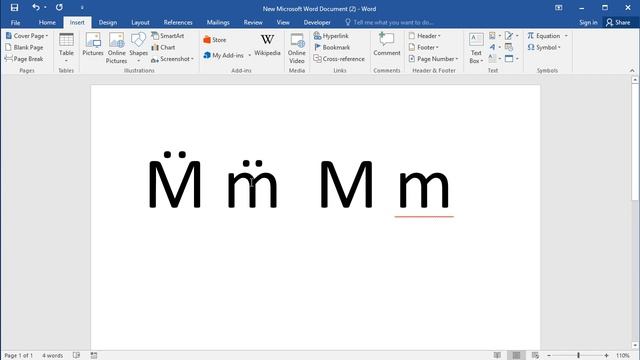Insert a Page Break
This screenshot has width=640, height=360.
click(x=24, y=59)
